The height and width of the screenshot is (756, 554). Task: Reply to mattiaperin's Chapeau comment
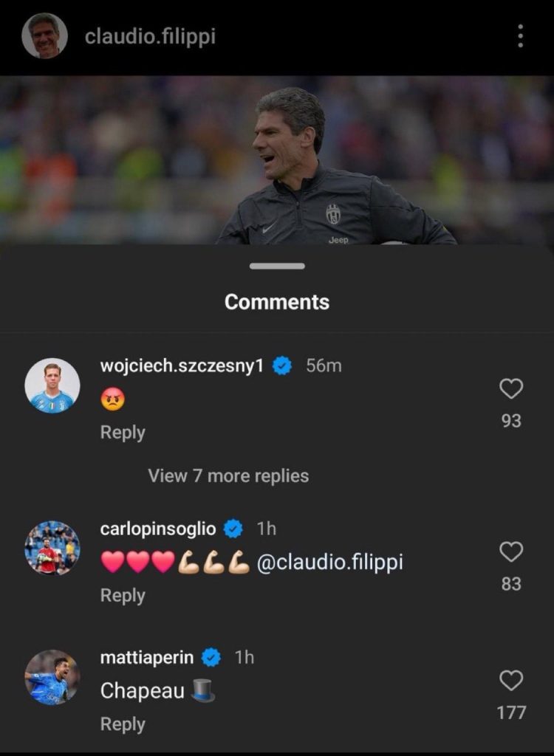(x=123, y=724)
